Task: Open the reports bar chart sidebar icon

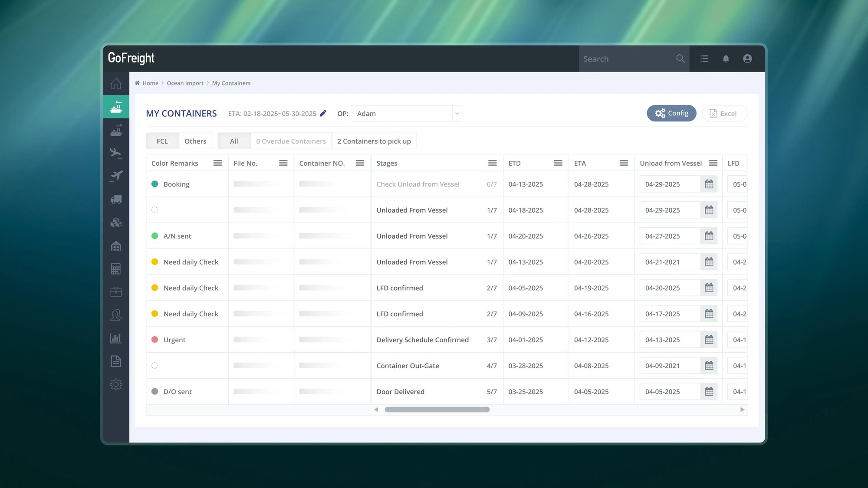Action: pyautogui.click(x=116, y=338)
